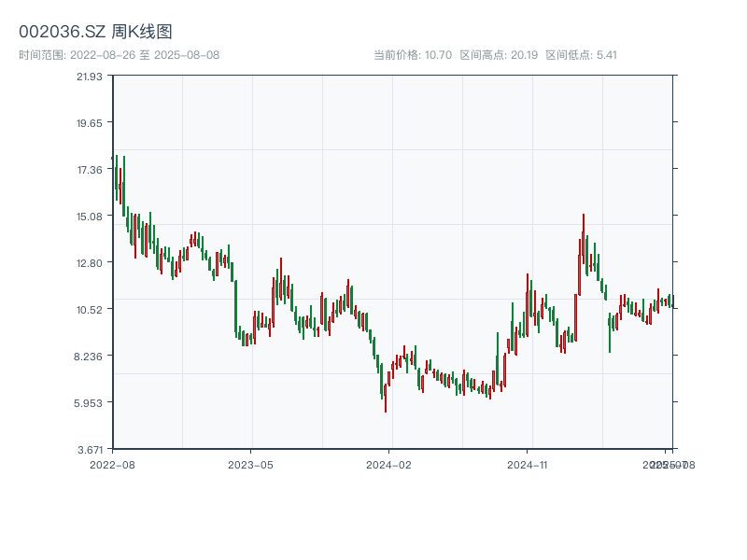Image resolution: width=747 pixels, height=560 pixels.
Task: Select the 区间低点: 5.41 label
Action: [x=581, y=55]
